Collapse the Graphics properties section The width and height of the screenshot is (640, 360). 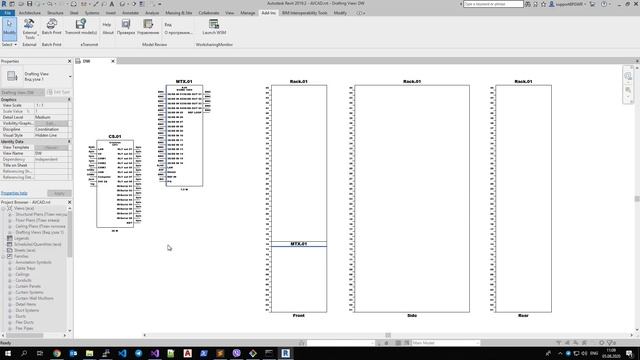[x=69, y=100]
